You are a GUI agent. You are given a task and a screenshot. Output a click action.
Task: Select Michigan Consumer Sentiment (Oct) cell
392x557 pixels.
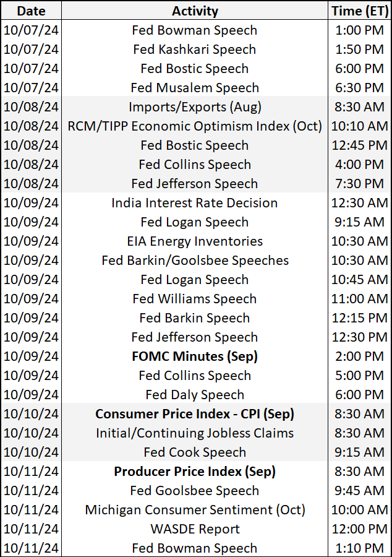click(x=195, y=510)
